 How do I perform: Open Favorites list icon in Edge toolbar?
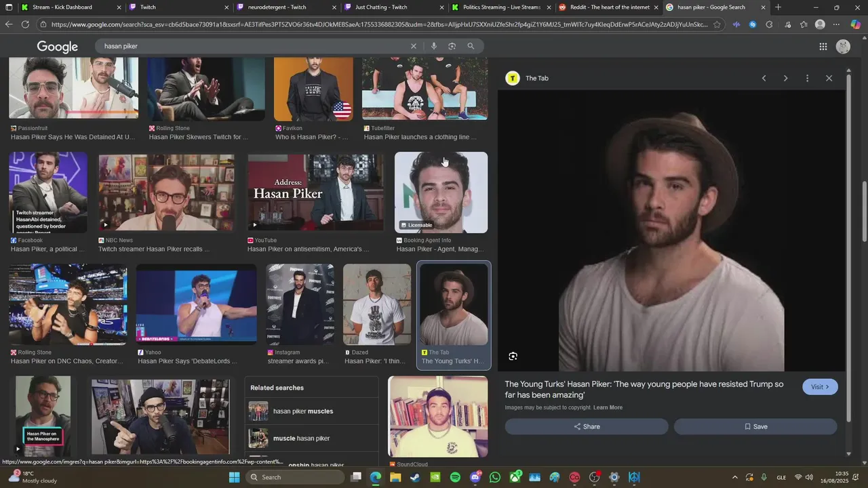(x=804, y=24)
